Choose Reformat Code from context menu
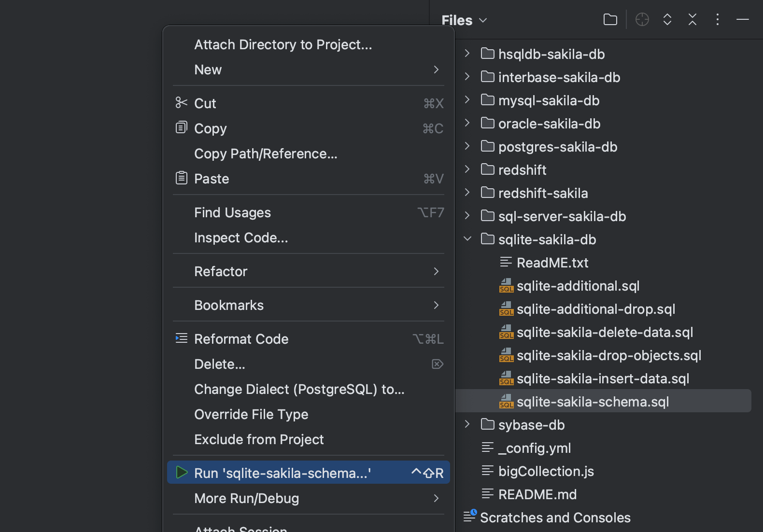763x532 pixels. 241,339
